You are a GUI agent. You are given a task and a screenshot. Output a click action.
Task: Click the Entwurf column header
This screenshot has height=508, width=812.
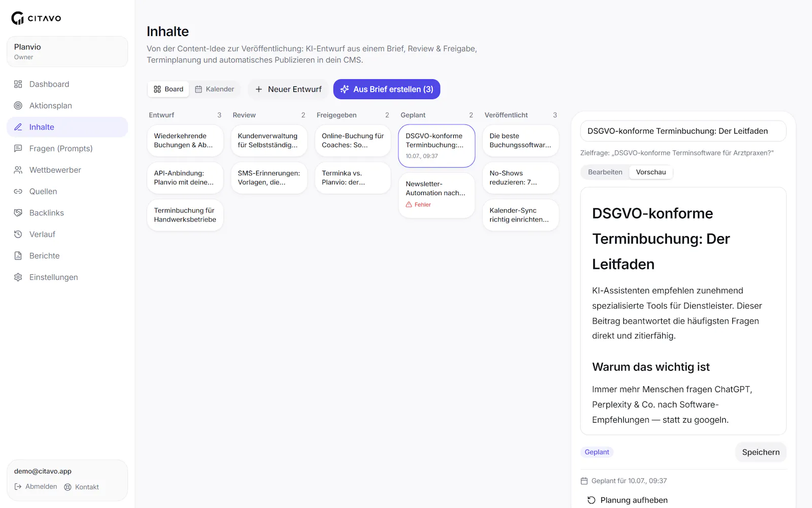pos(161,115)
